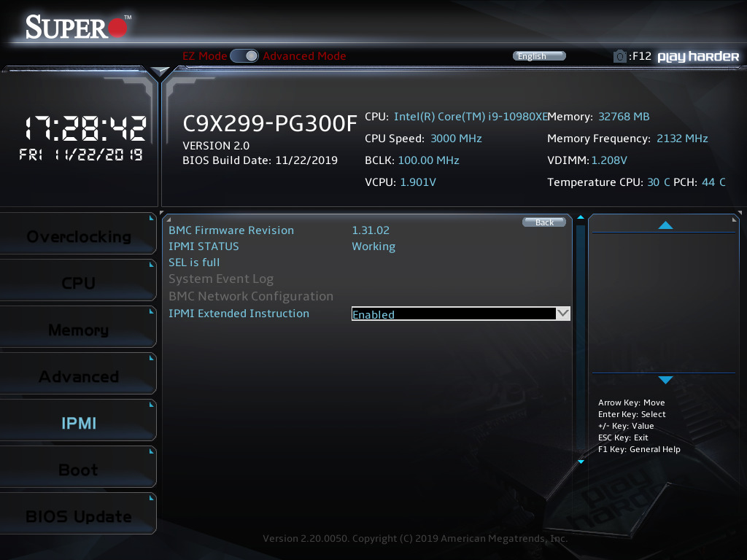747x560 pixels.
Task: Click the Intel Core i9-10980XE CPU name
Action: click(471, 117)
